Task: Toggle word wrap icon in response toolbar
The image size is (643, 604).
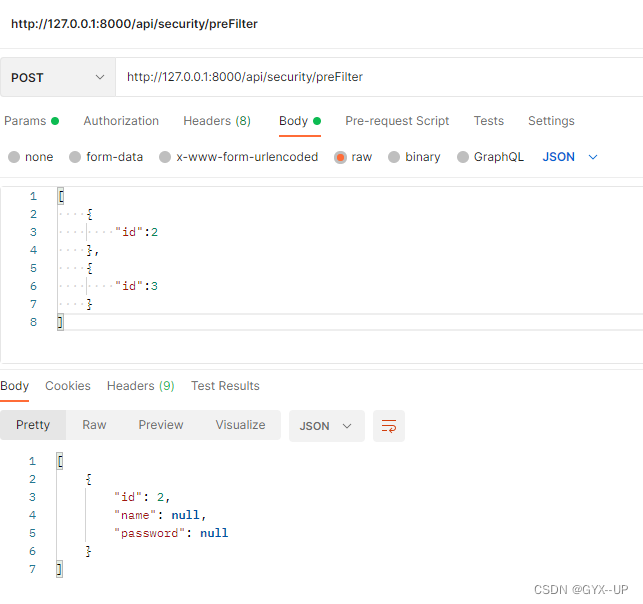Action: click(x=388, y=426)
